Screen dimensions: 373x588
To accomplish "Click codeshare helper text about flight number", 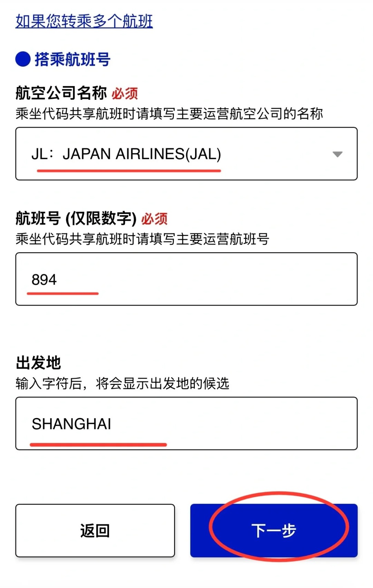I will [142, 239].
